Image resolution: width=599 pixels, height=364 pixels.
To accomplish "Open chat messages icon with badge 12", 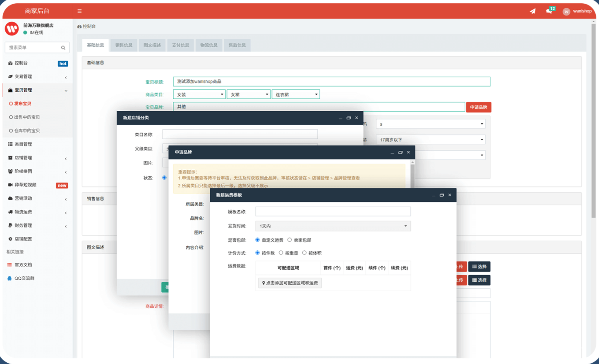I will pyautogui.click(x=549, y=11).
